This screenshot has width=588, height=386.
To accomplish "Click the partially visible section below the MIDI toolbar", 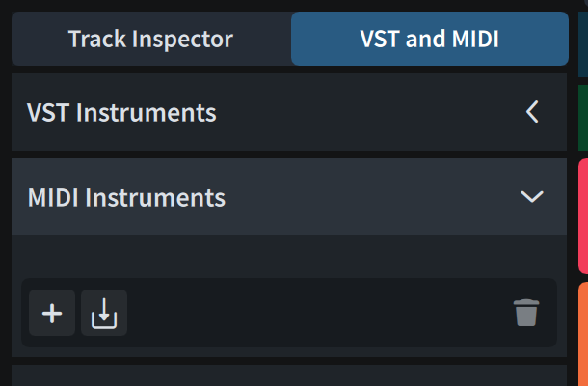I will [x=289, y=375].
